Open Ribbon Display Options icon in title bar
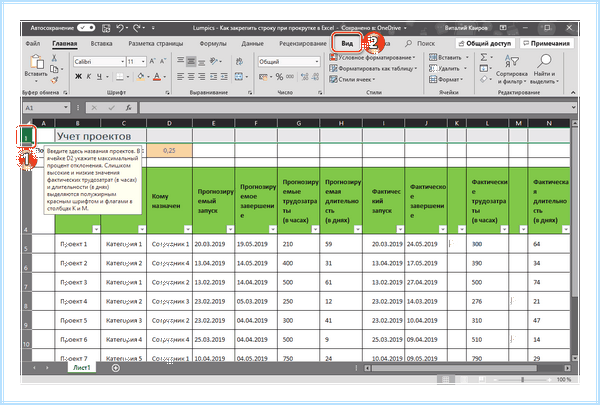600x405 pixels. (503, 28)
